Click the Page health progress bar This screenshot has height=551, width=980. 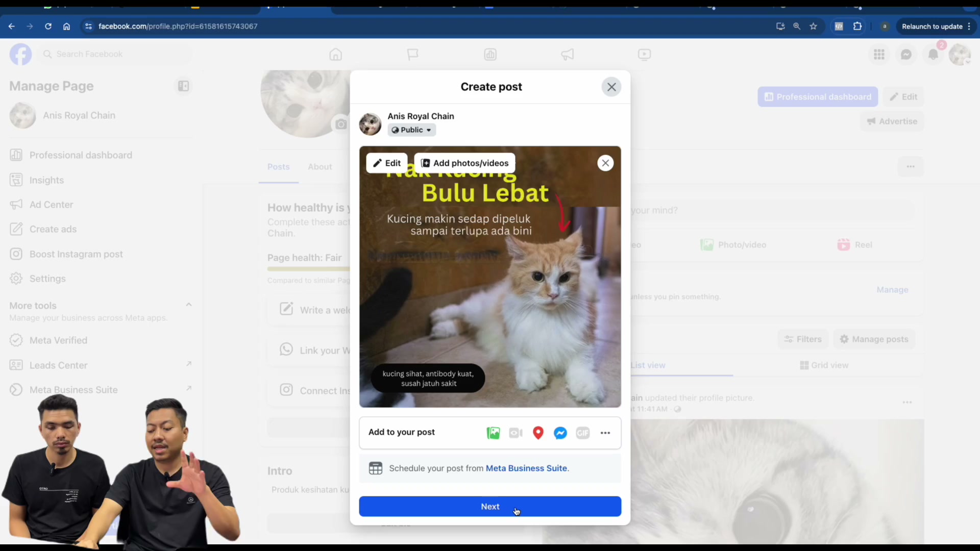pyautogui.click(x=308, y=269)
